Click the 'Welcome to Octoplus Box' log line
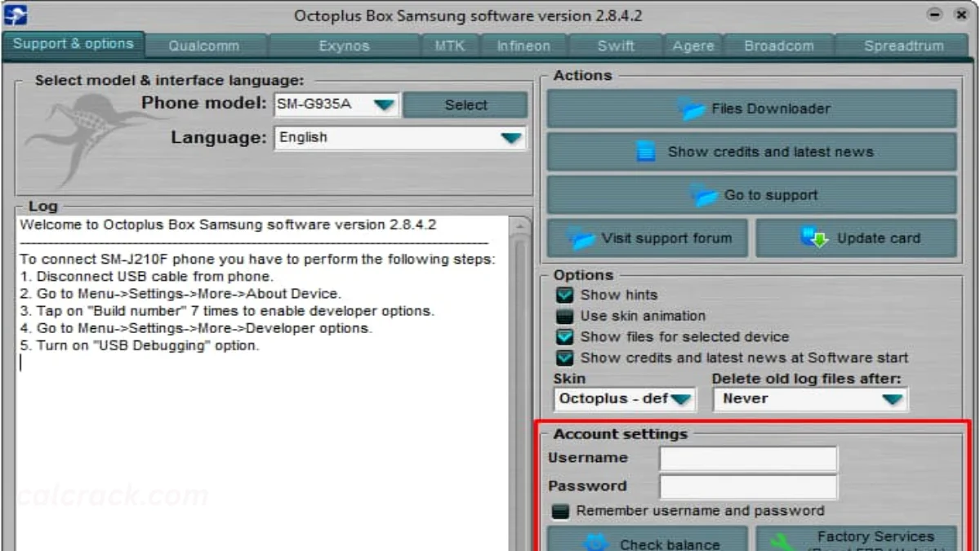 228,224
